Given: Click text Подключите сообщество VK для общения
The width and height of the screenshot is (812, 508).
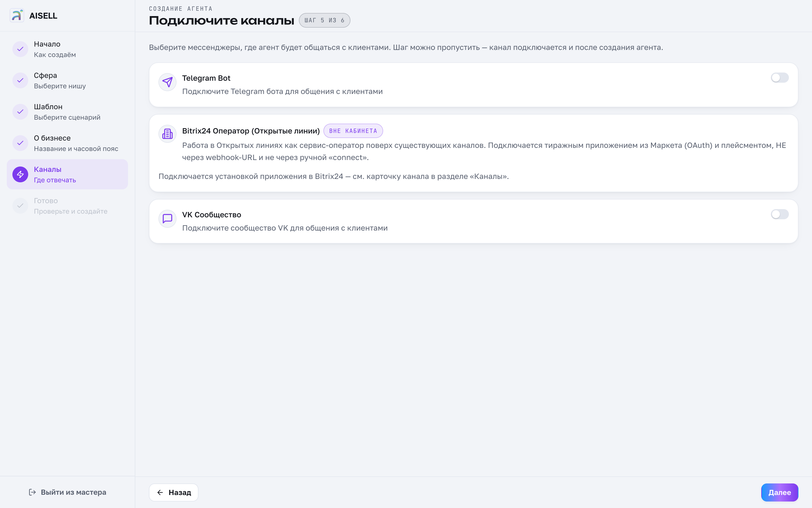Looking at the screenshot, I should (285, 228).
